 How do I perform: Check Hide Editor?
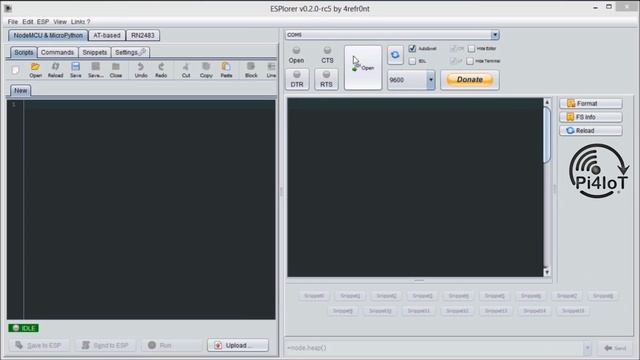(x=471, y=49)
